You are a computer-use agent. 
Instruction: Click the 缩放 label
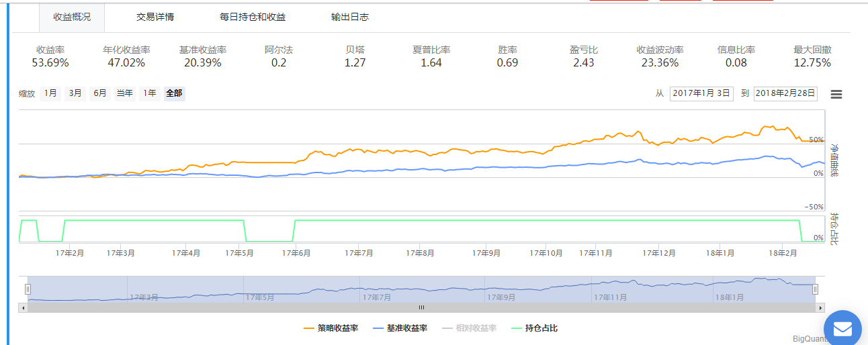(27, 94)
